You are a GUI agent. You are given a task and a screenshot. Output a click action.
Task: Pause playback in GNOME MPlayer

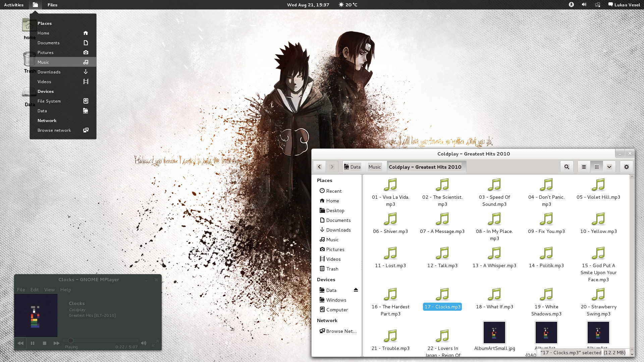33,343
